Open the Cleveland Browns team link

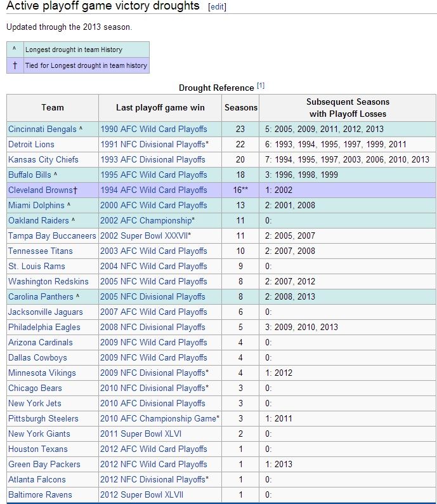coord(41,190)
